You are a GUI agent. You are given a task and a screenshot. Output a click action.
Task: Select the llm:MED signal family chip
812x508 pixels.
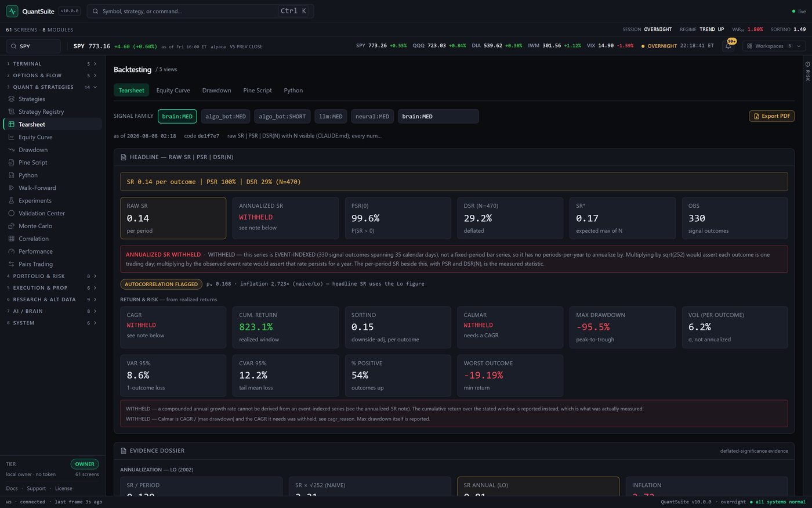coord(331,116)
